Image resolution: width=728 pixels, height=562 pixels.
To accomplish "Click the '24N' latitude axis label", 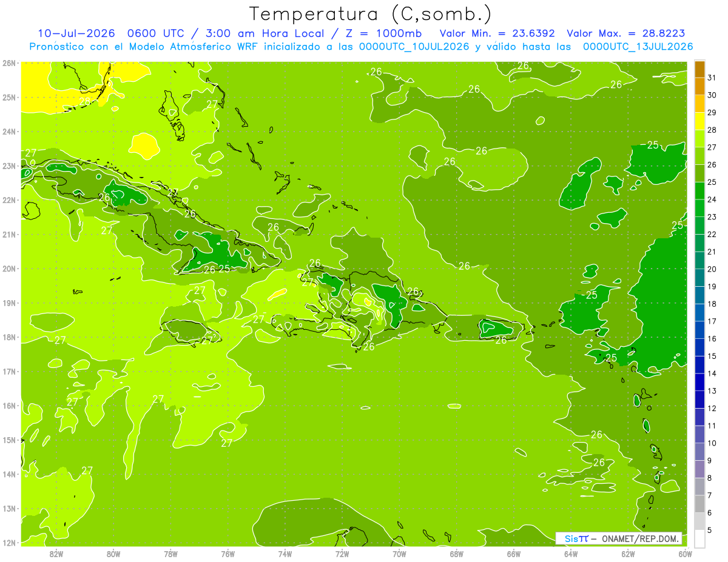I will coord(9,132).
